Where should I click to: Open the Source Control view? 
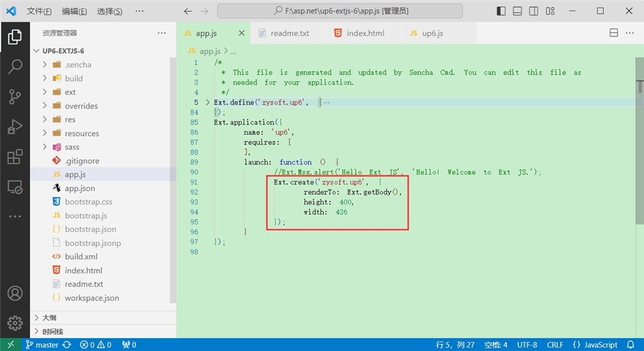tap(15, 97)
